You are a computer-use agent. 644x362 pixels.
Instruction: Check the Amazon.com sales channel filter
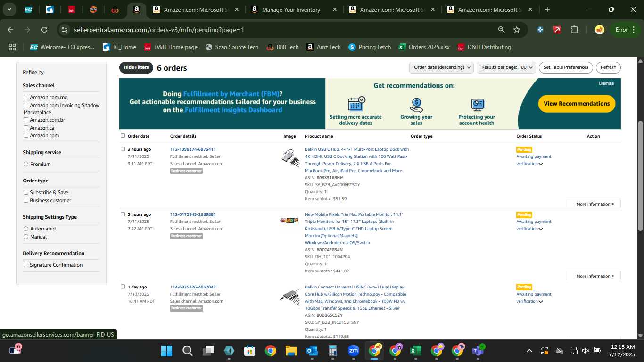pyautogui.click(x=26, y=135)
